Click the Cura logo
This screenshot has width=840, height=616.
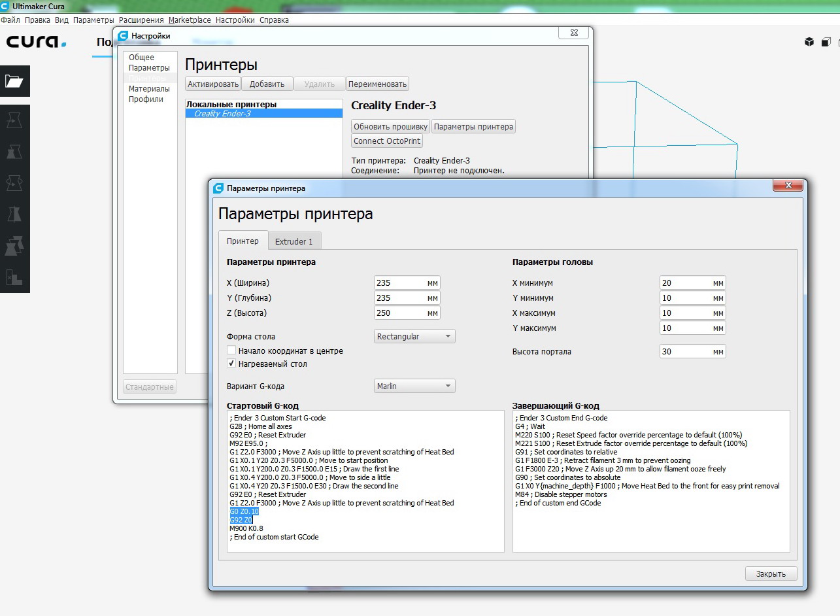pos(37,42)
